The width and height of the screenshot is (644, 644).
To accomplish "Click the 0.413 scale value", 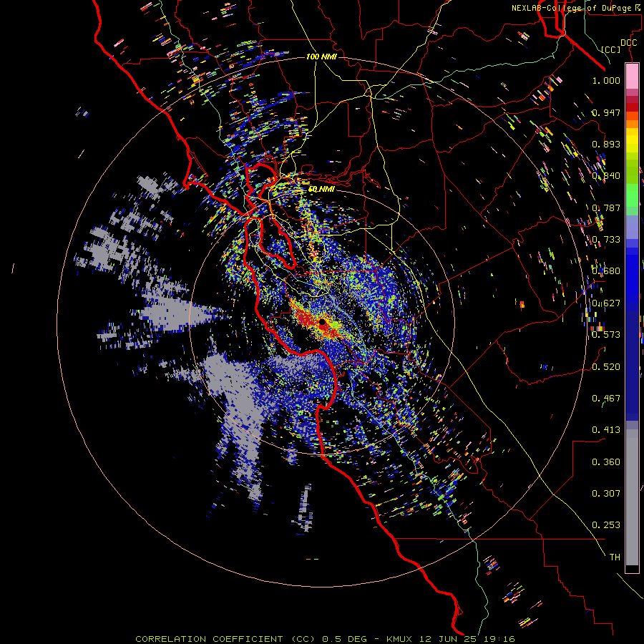I will (x=606, y=430).
